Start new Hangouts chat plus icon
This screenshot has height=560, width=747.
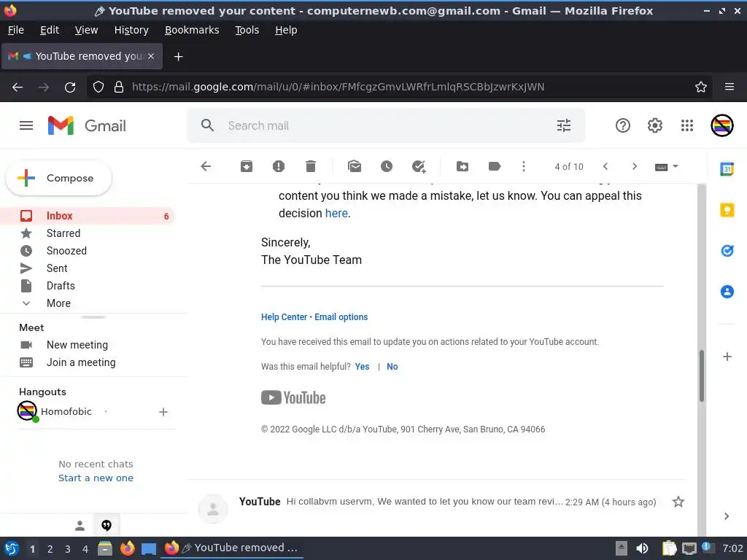click(x=163, y=412)
